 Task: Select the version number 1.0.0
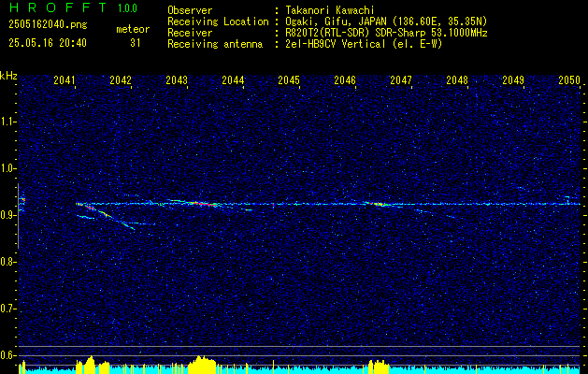(127, 8)
